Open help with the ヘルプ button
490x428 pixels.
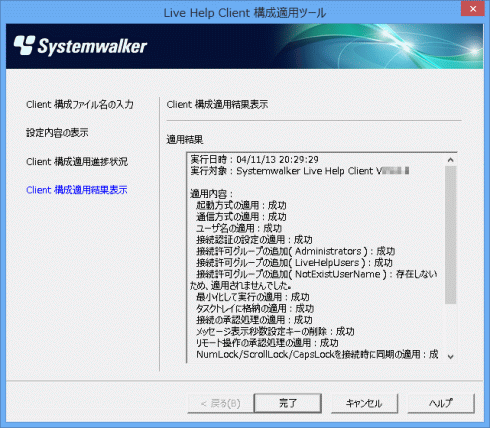coord(441,403)
